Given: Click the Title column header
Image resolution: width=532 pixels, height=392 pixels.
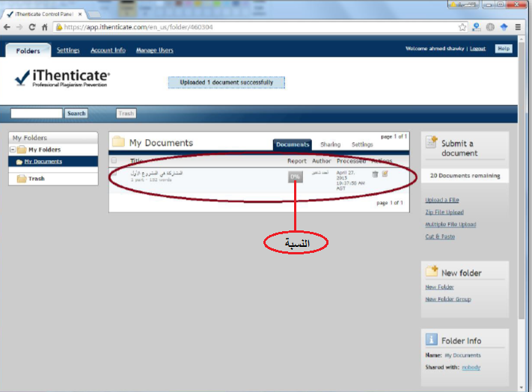Looking at the screenshot, I should 136,161.
